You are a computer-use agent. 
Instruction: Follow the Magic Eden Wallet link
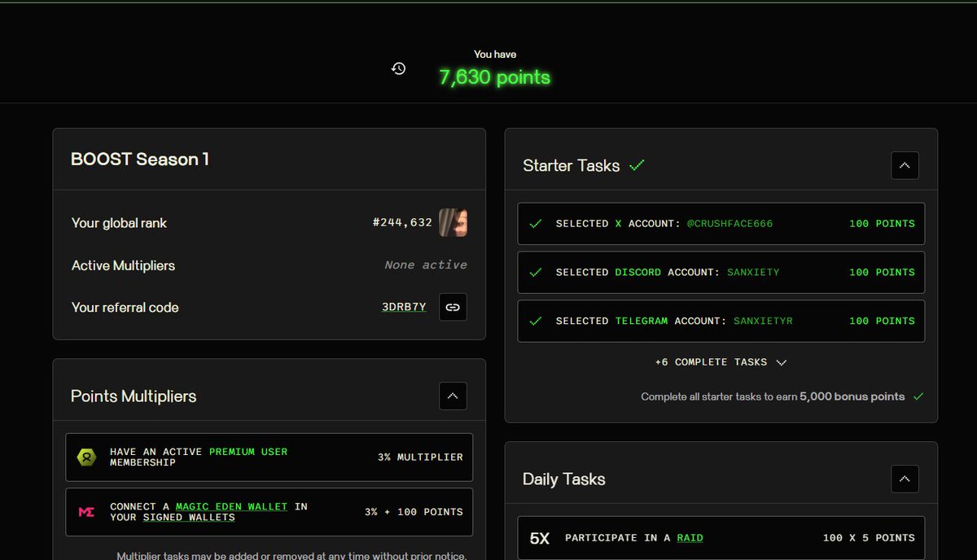tap(231, 506)
